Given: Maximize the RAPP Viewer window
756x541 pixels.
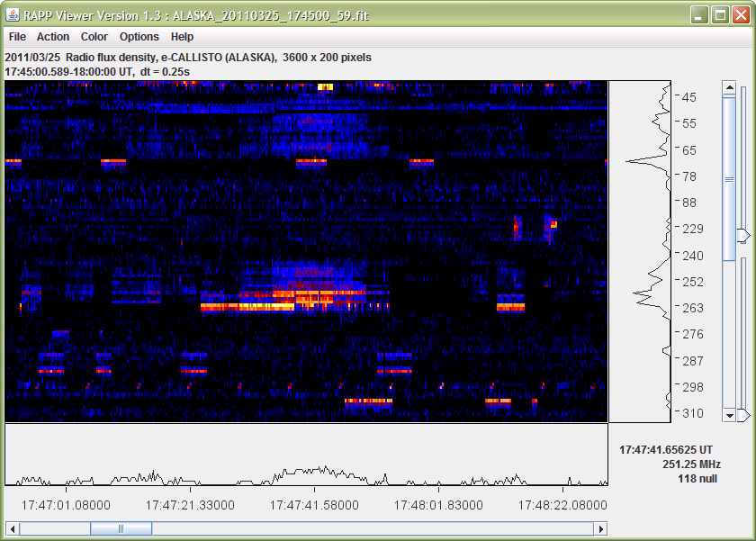Looking at the screenshot, I should [x=720, y=15].
